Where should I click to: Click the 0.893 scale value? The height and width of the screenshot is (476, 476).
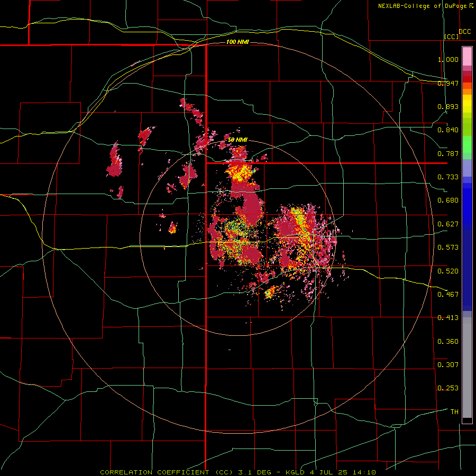click(x=448, y=106)
